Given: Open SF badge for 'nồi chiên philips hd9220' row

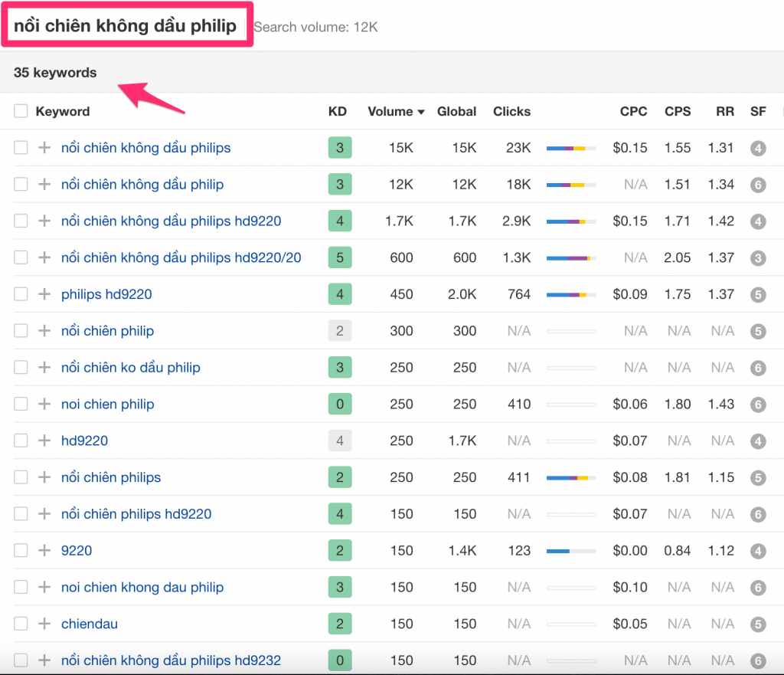Looking at the screenshot, I should click(758, 514).
